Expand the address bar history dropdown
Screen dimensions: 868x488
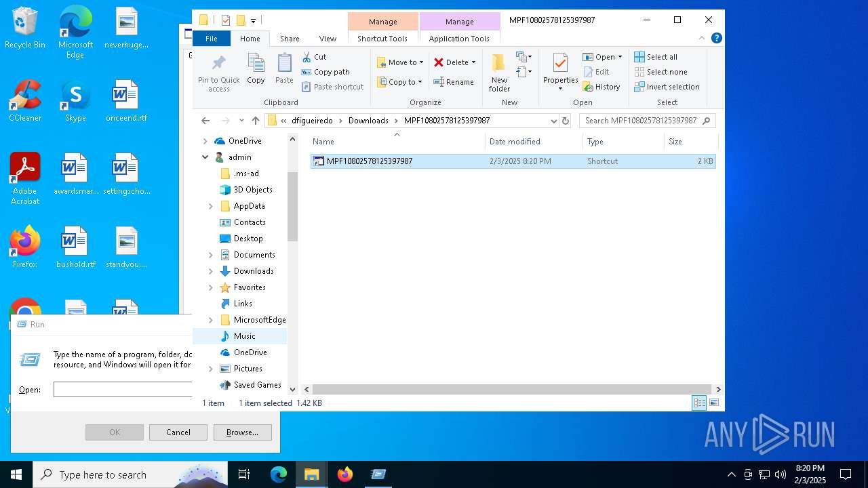pos(554,121)
